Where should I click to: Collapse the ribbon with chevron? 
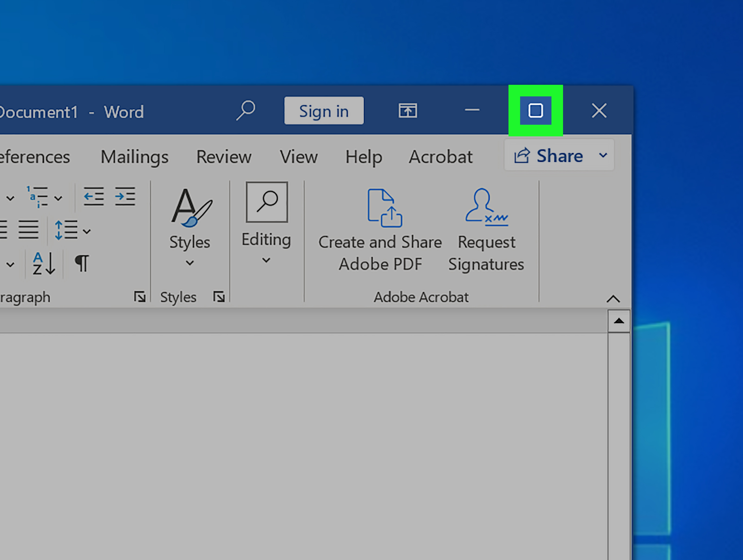pyautogui.click(x=613, y=299)
